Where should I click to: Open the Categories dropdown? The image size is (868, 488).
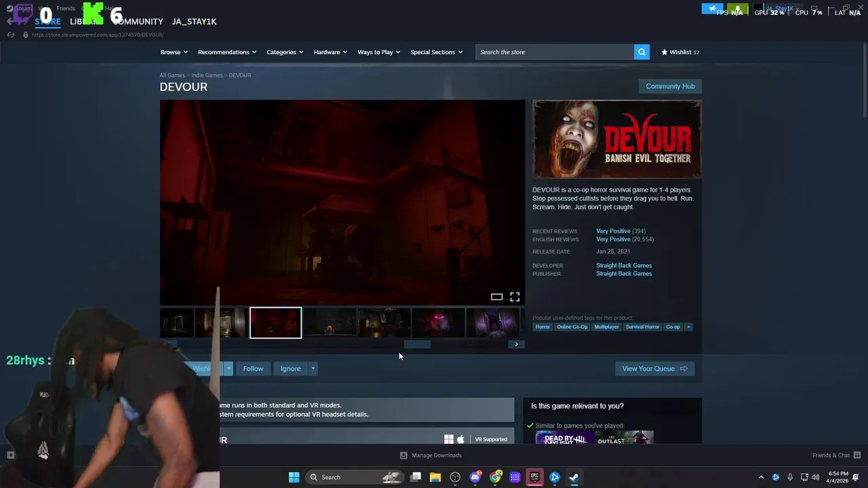coord(285,52)
